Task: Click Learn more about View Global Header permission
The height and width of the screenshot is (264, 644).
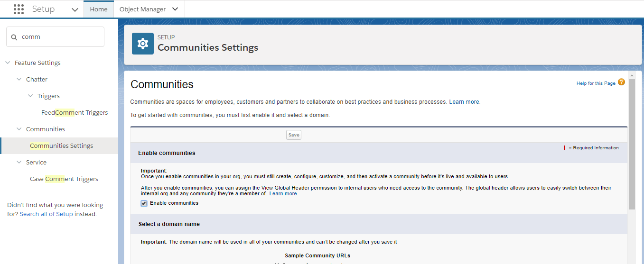Action: coord(283,194)
